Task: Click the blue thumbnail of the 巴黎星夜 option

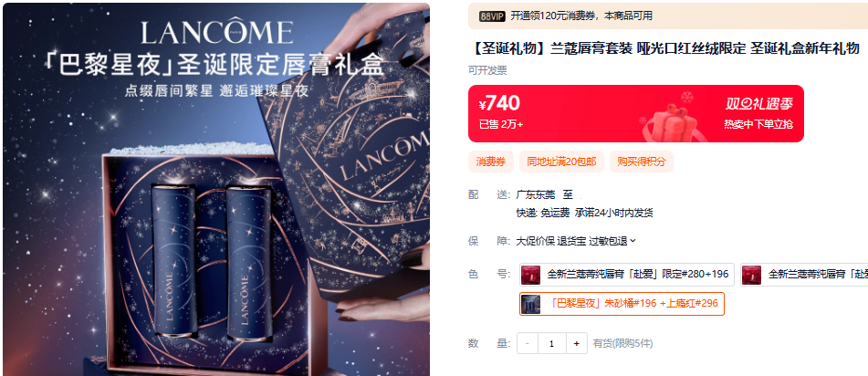Action: click(x=530, y=304)
